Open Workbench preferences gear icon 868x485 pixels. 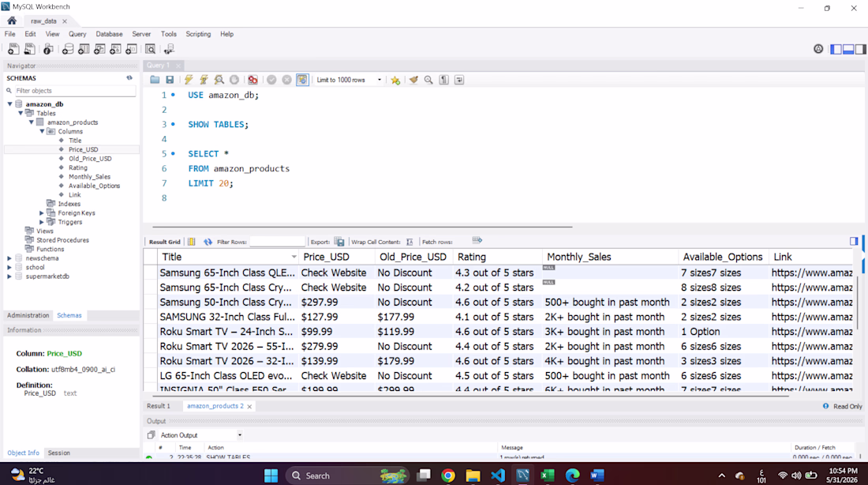tap(818, 49)
